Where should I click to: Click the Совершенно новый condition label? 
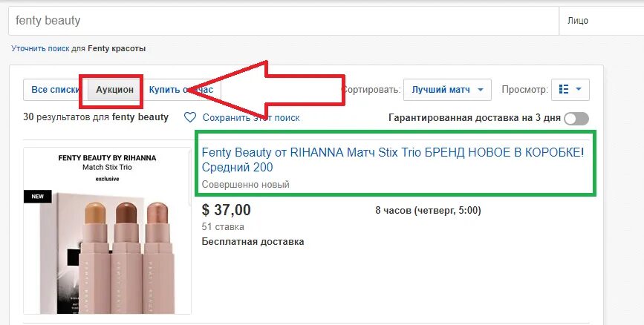(246, 185)
